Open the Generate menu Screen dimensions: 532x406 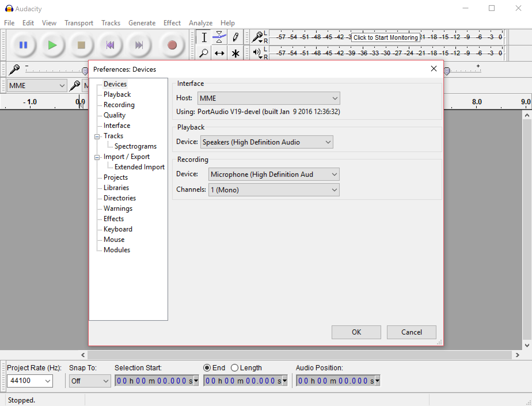coord(142,23)
